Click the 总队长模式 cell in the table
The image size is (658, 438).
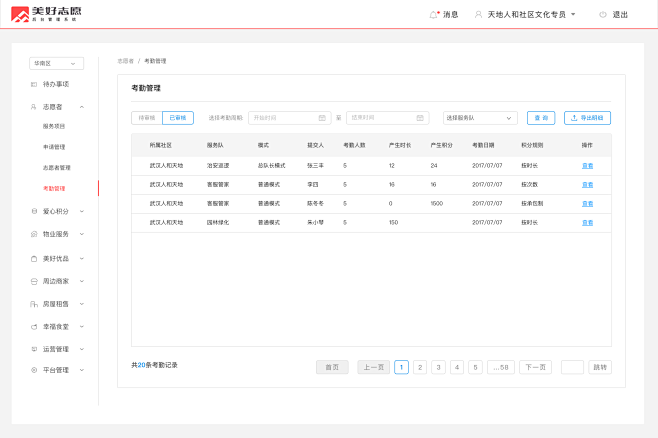pos(272,166)
